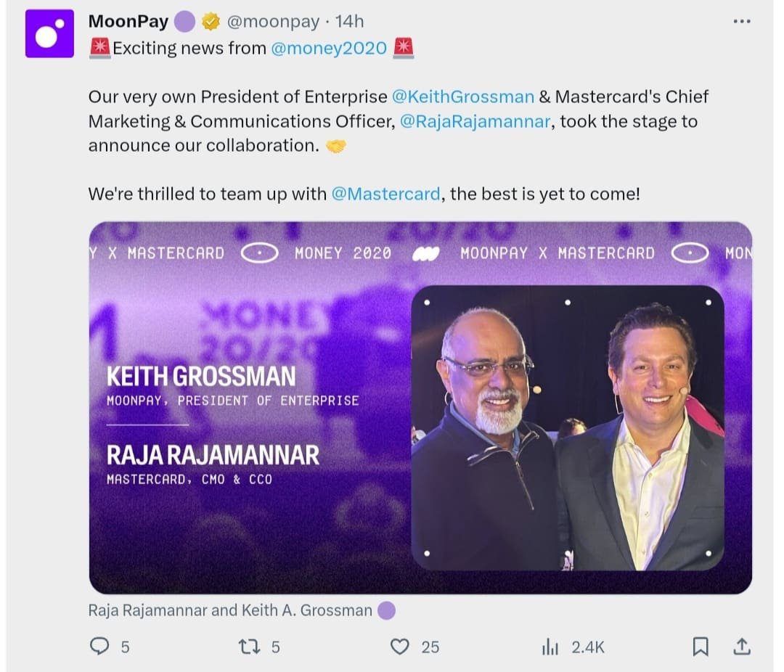Open the 14h timestamp link
The height and width of the screenshot is (672, 784).
point(349,22)
